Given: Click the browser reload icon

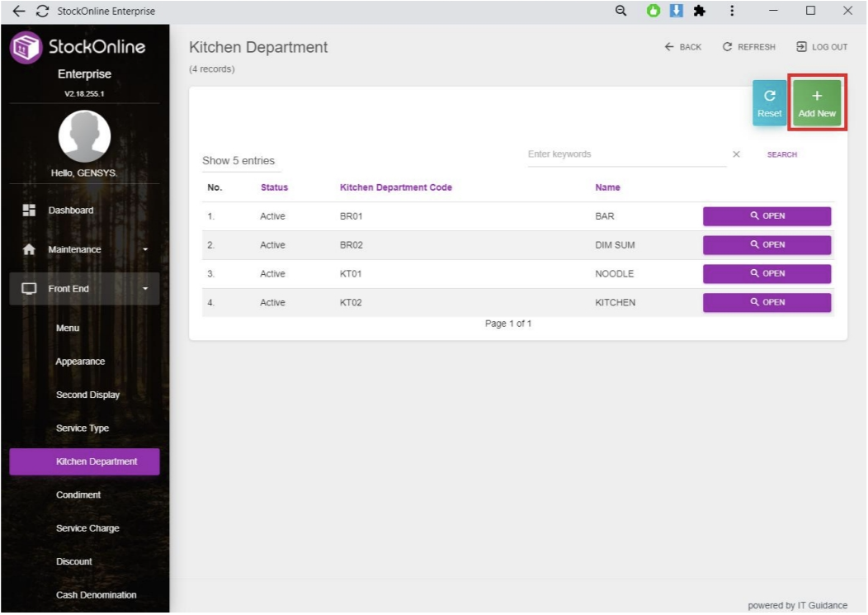Looking at the screenshot, I should point(41,12).
